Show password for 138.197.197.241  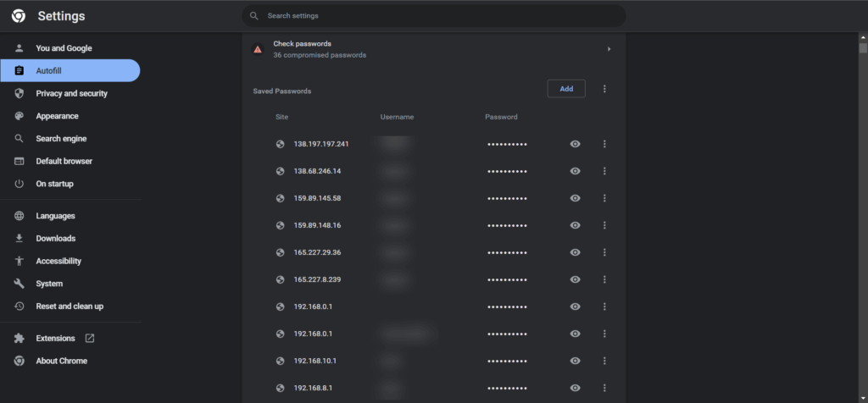576,144
